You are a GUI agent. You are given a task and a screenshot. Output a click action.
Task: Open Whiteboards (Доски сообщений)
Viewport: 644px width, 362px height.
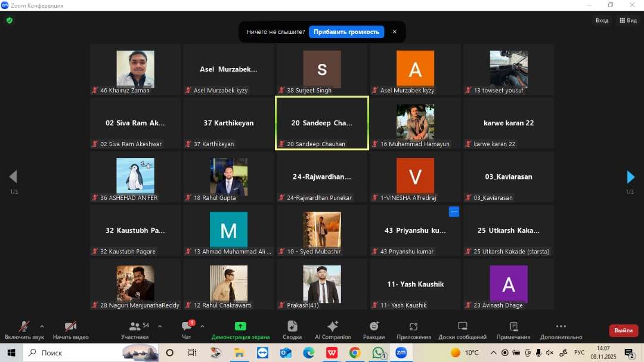tap(463, 330)
